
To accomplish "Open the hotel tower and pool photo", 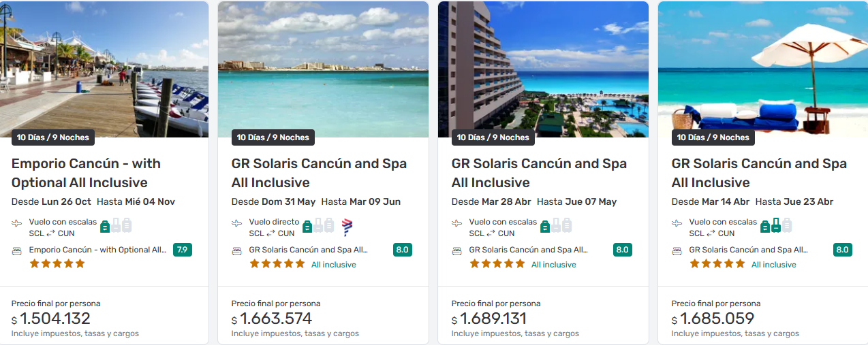I will click(x=543, y=68).
